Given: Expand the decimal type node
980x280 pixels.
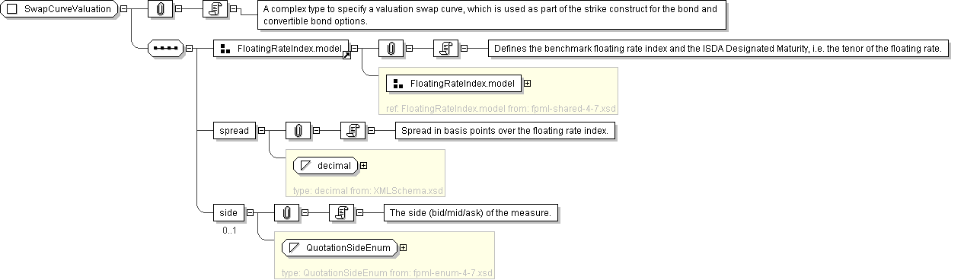Looking at the screenshot, I should (x=363, y=165).
